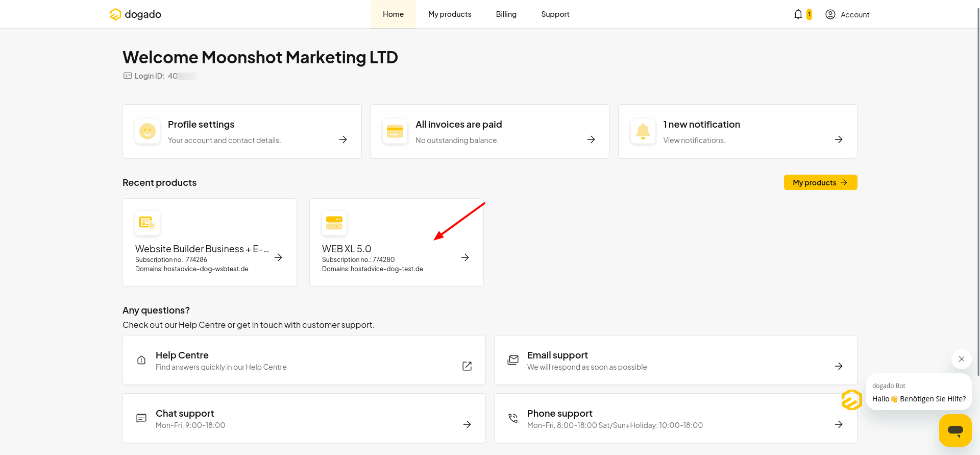Follow the 1 new notification arrow
Image resolution: width=980 pixels, height=455 pixels.
tap(839, 139)
